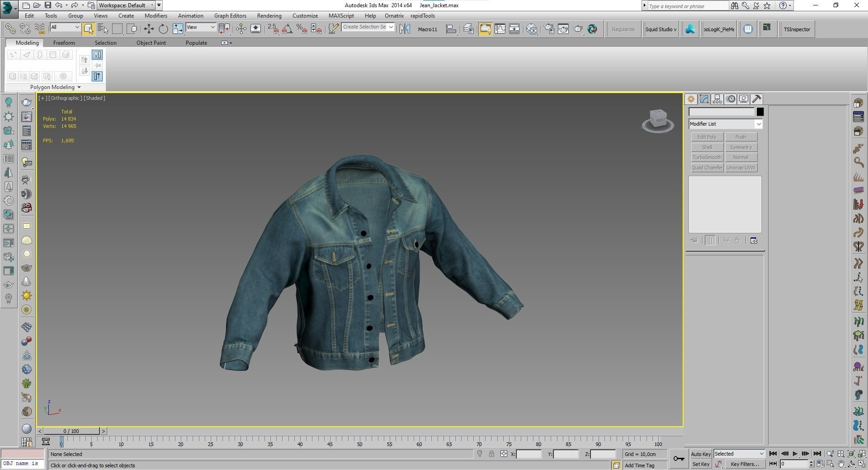868x470 pixels.
Task: Open the Utilities hammer panel tab
Action: point(757,99)
